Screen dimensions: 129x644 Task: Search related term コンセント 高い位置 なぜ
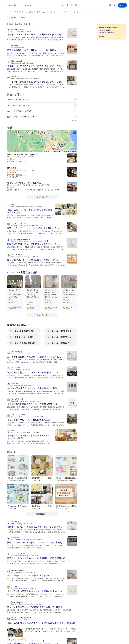(24, 343)
